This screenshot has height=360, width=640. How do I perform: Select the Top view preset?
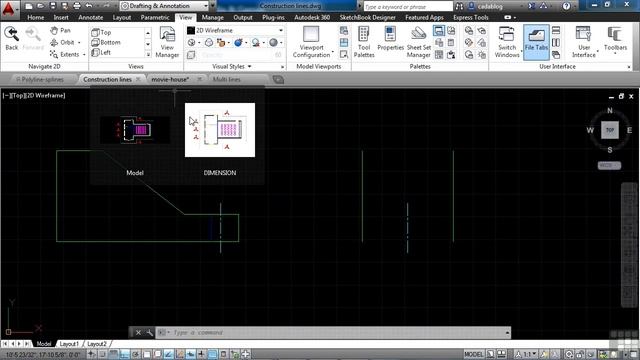tap(102, 32)
